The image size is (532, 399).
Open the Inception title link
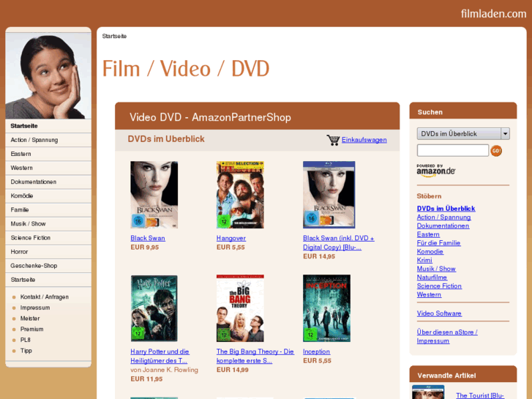pos(316,352)
